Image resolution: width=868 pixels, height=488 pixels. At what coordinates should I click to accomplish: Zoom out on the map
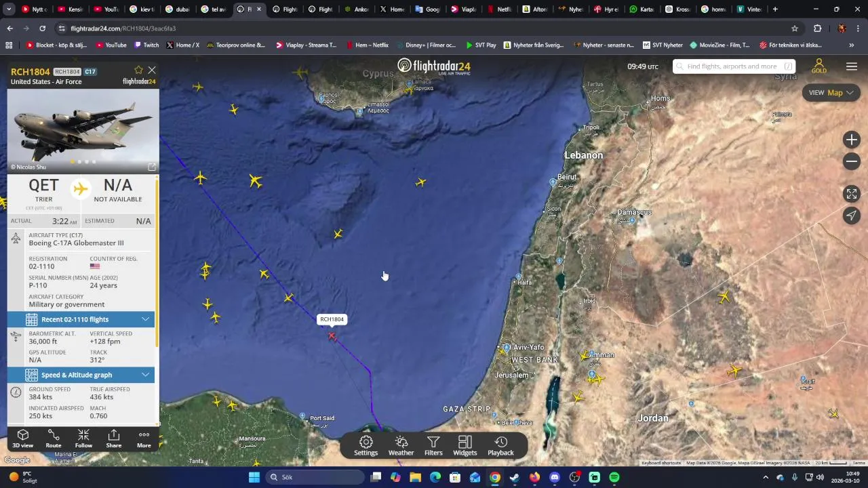tap(852, 161)
